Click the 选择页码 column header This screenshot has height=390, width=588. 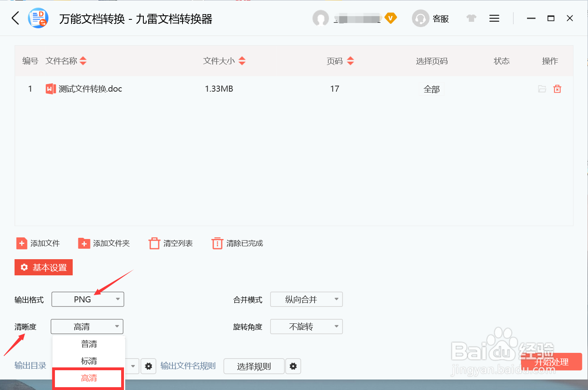[432, 61]
